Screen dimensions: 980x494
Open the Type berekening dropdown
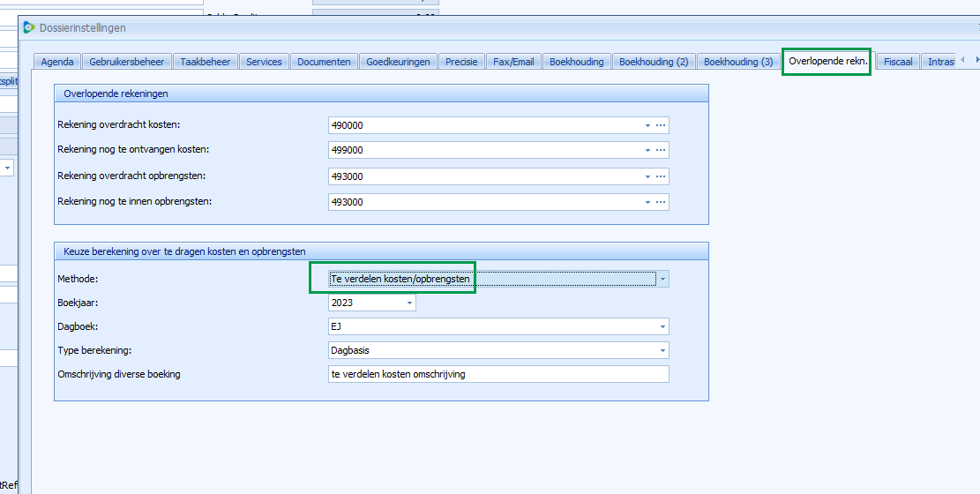(662, 350)
